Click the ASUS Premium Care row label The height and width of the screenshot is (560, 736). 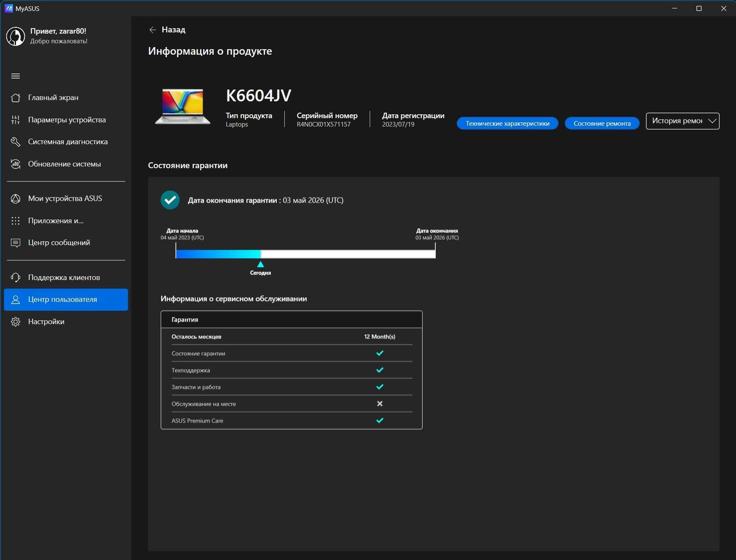tap(197, 420)
